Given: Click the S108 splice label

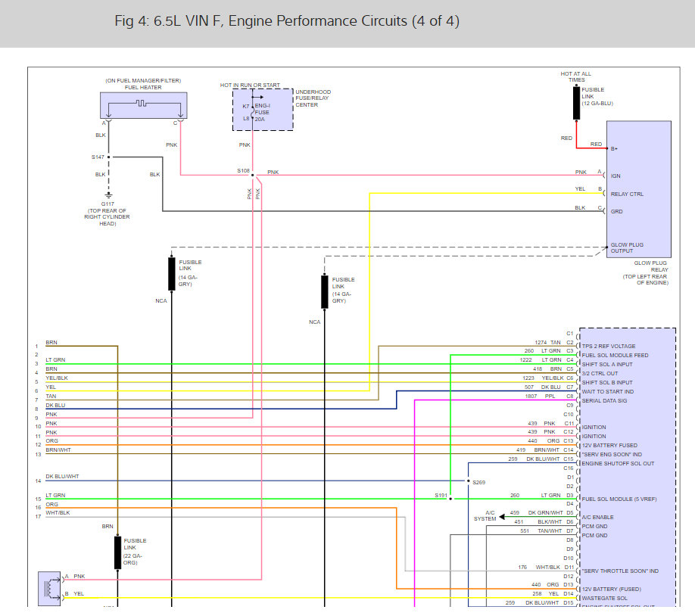Looking at the screenshot, I should pyautogui.click(x=243, y=170).
